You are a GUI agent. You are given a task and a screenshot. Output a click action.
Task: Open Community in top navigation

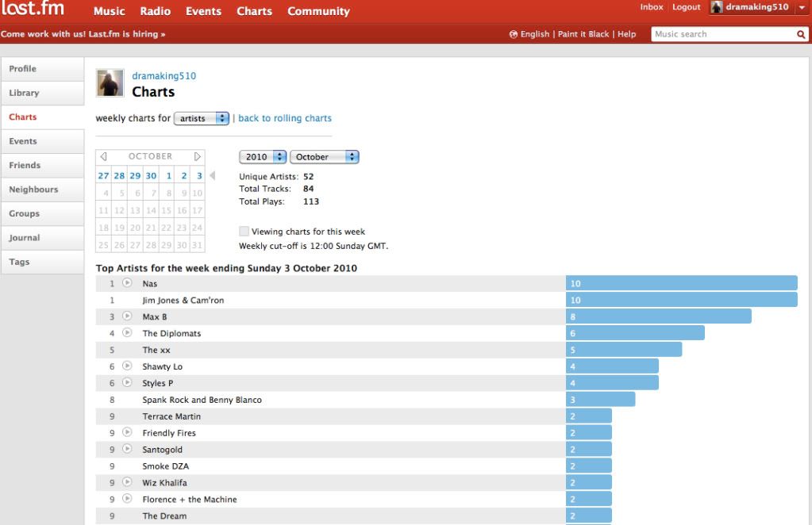[x=318, y=11]
